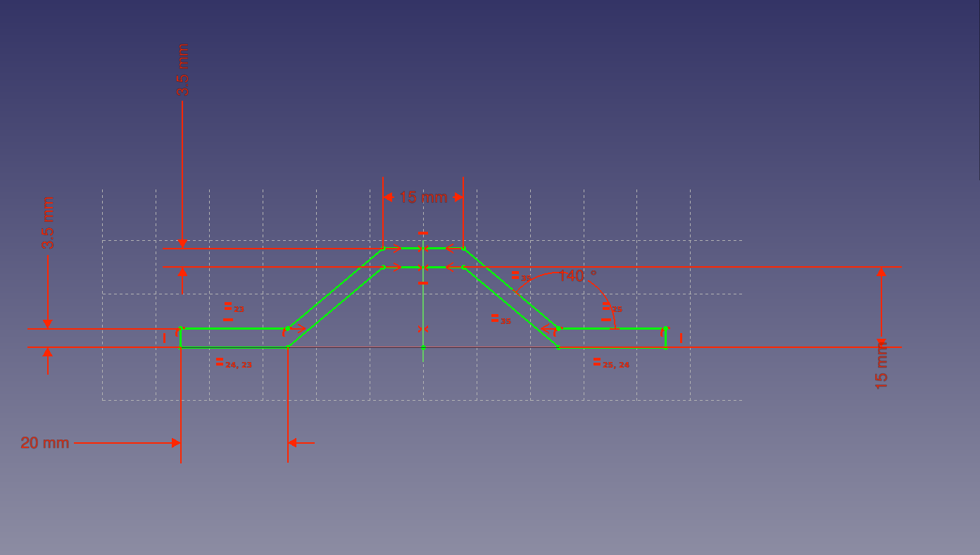Select the inner left diagonal line

point(336,307)
